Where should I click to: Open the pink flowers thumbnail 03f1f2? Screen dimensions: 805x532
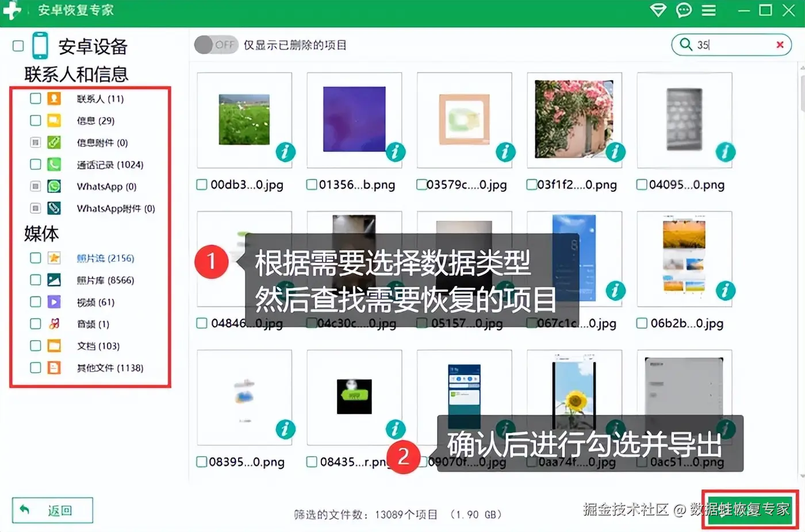click(574, 119)
